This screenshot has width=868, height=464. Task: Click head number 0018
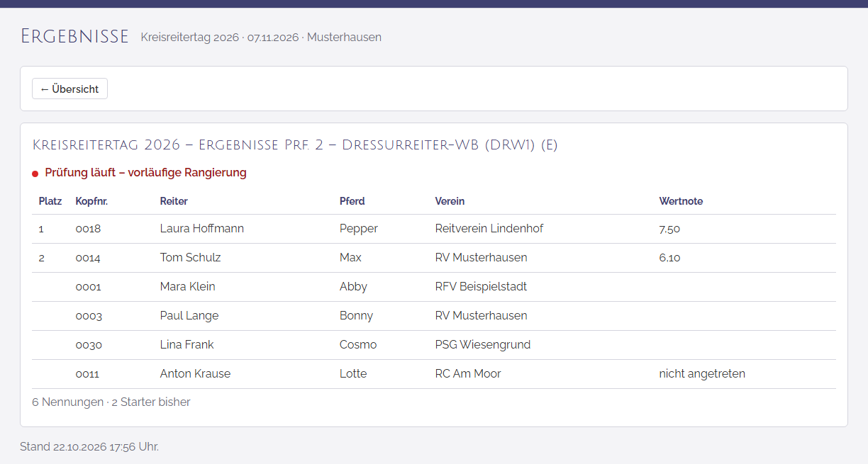pos(88,229)
